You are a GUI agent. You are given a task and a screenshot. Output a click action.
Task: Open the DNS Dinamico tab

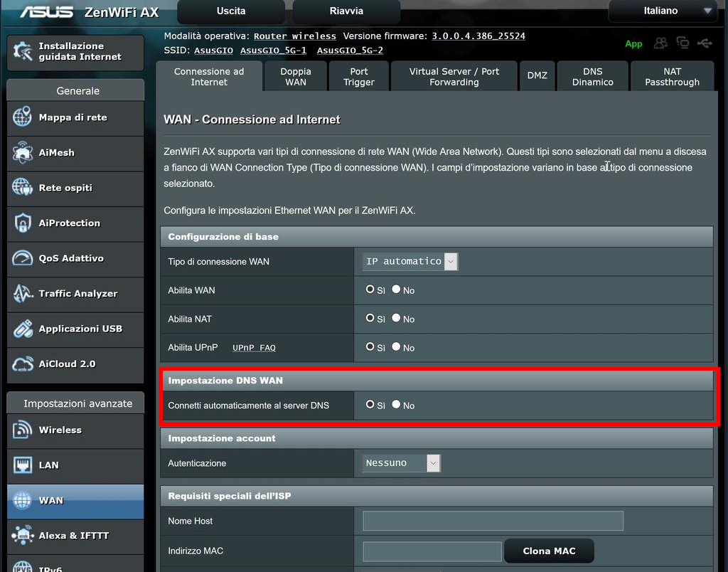click(592, 77)
